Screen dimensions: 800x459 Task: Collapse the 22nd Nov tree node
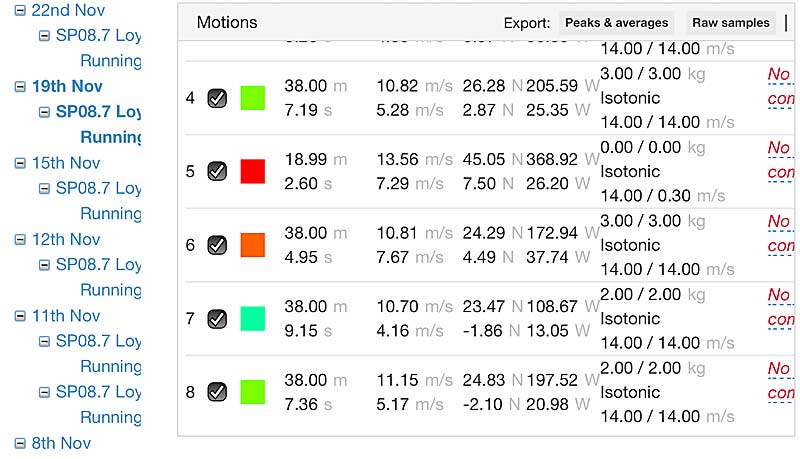pos(20,10)
